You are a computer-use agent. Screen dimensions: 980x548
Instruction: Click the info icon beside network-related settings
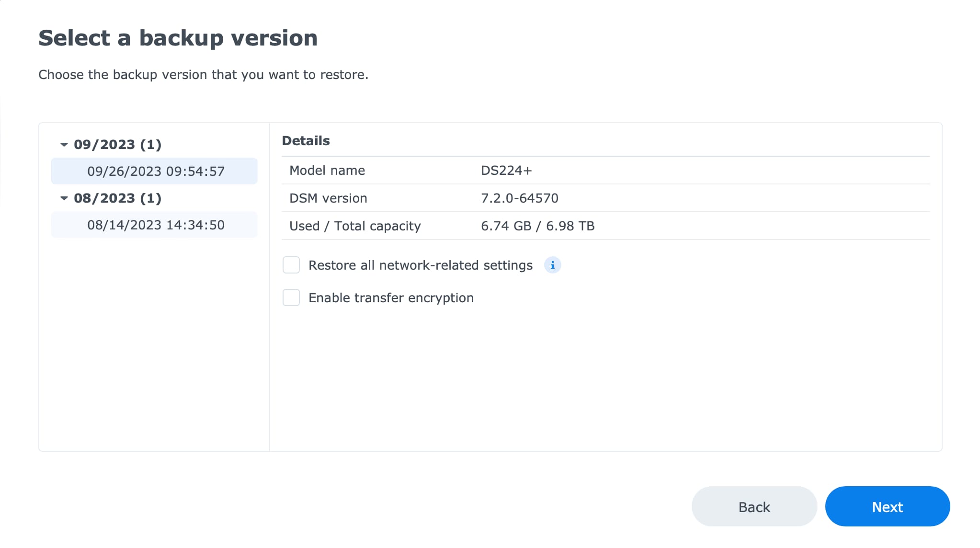(552, 265)
